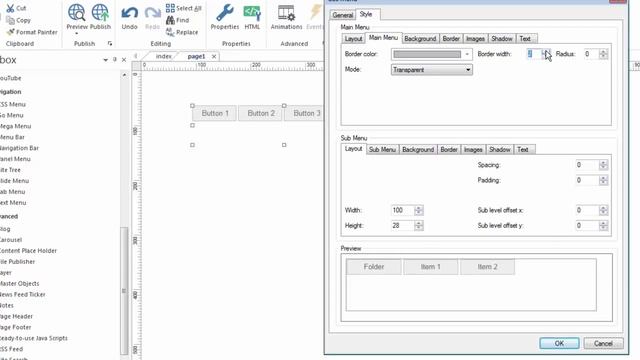
Task: Open Main Menu Images tab
Action: pos(475,38)
